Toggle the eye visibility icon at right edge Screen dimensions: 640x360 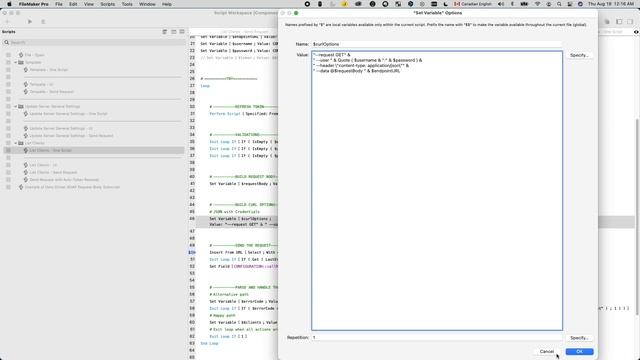pos(636,31)
